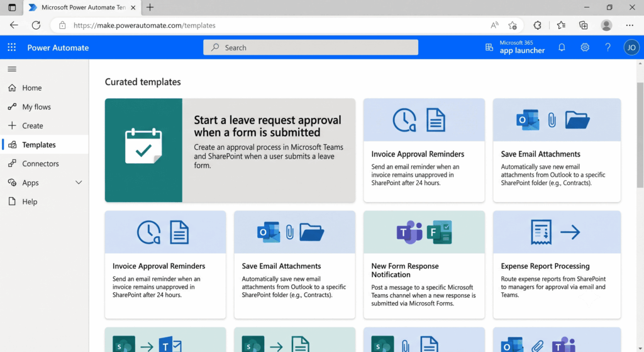
Task: Expand the Apps section chevron
Action: 79,182
